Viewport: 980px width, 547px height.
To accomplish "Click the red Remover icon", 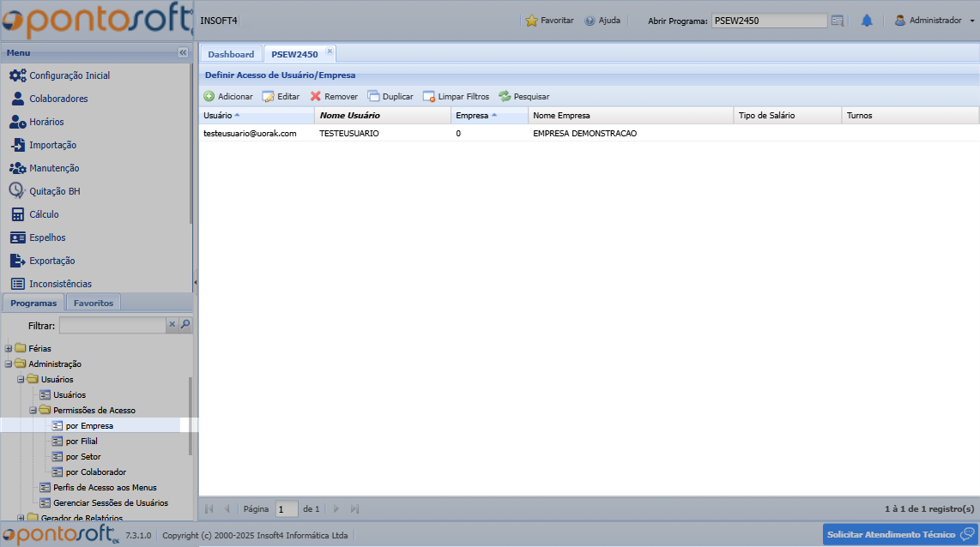I will coord(316,97).
